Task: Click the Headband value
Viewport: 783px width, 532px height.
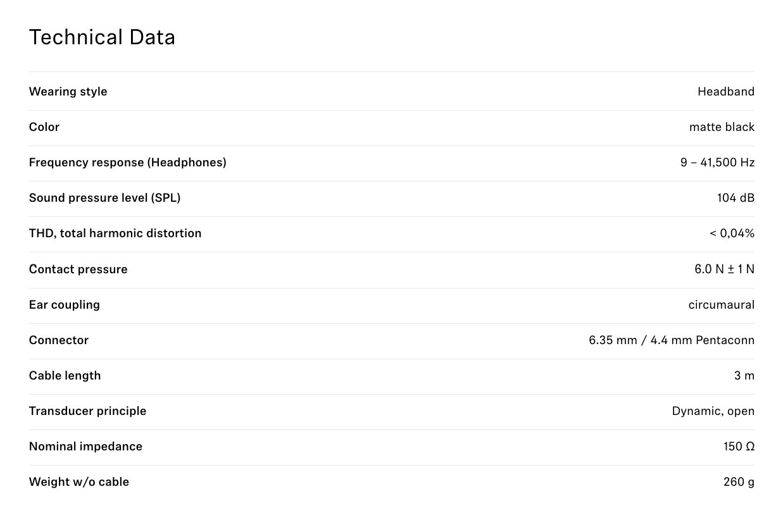Action: pyautogui.click(x=726, y=92)
